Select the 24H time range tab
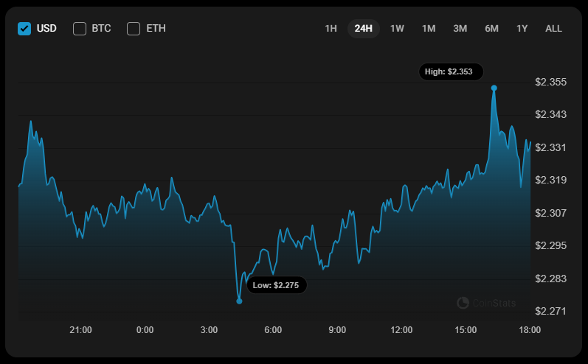Viewport: 588px width, 364px height. click(363, 29)
